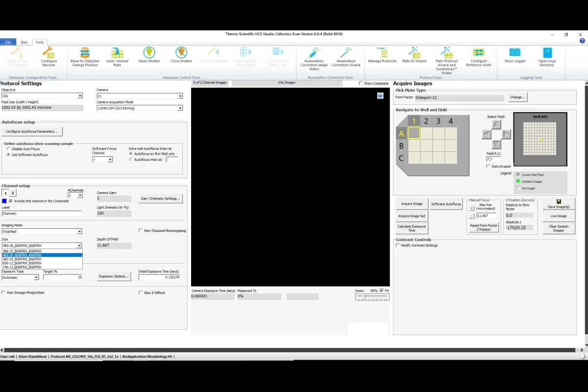Select Disable Auto Focus radio option
The height and width of the screenshot is (392, 588).
pyautogui.click(x=8, y=149)
